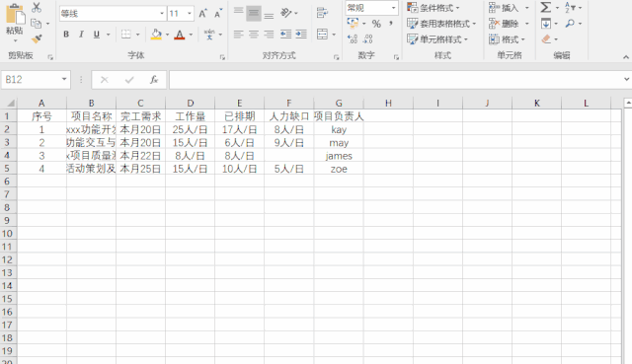Viewport: 632px width, 364px height.
Task: Open the font size dropdown
Action: (x=189, y=14)
